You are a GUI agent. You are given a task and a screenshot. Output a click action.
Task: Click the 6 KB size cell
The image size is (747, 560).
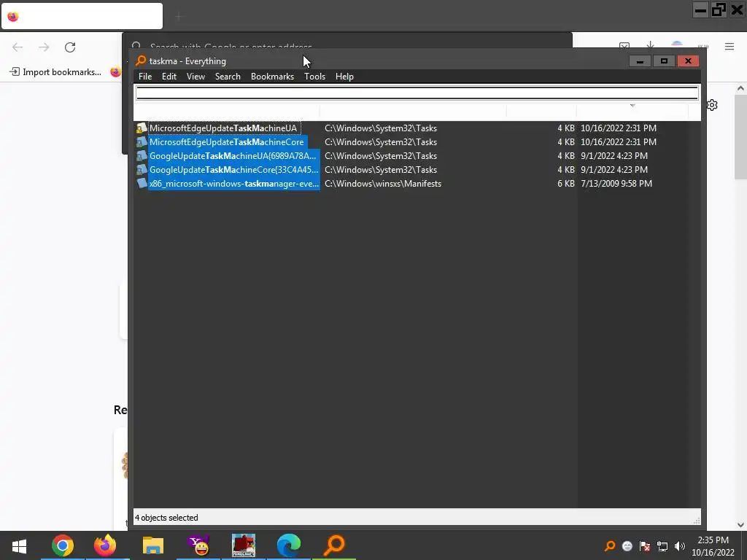[x=566, y=183]
